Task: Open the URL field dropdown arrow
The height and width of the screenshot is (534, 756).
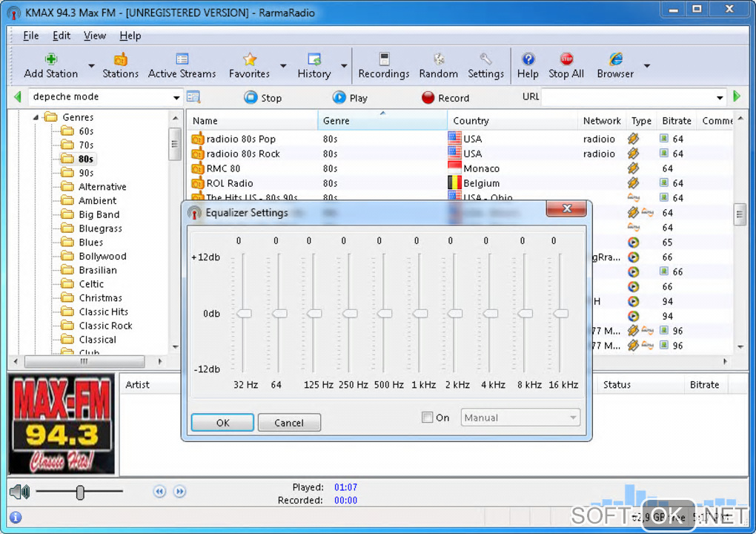Action: [720, 98]
